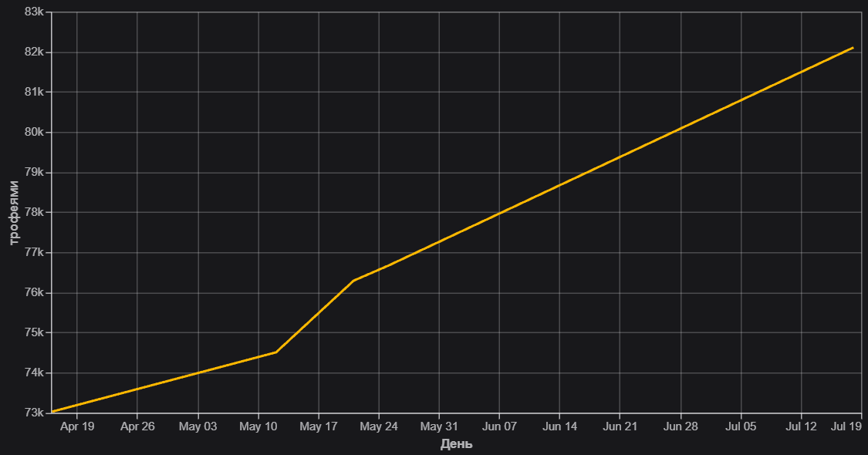Image resolution: width=868 pixels, height=455 pixels.
Task: Click the 'Jun 21' x-axis label
Action: coord(620,426)
